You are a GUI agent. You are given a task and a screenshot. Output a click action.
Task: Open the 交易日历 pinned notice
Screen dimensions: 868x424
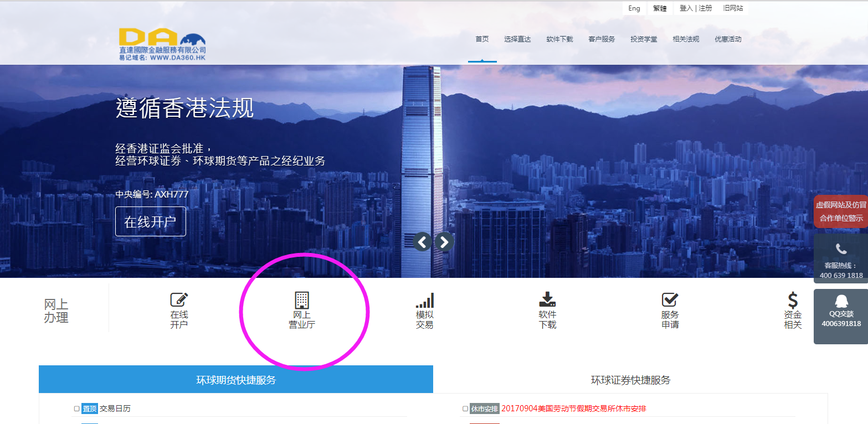click(115, 409)
